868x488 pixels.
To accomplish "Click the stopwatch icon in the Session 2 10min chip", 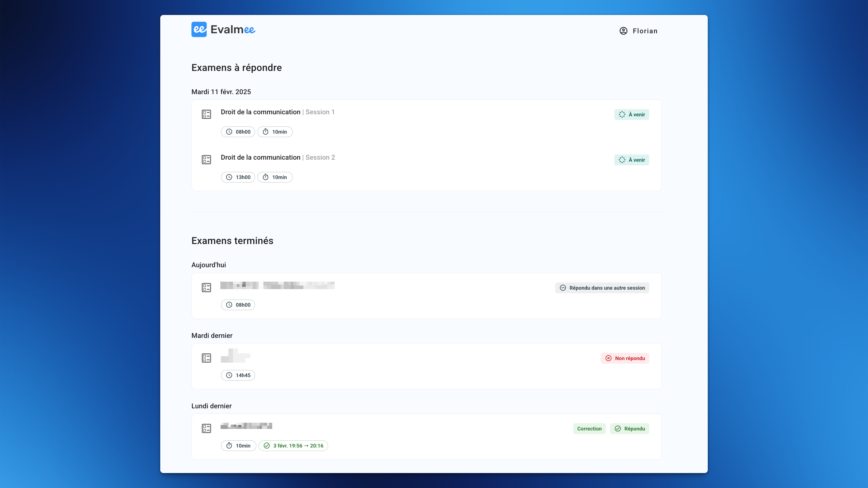I will [266, 177].
